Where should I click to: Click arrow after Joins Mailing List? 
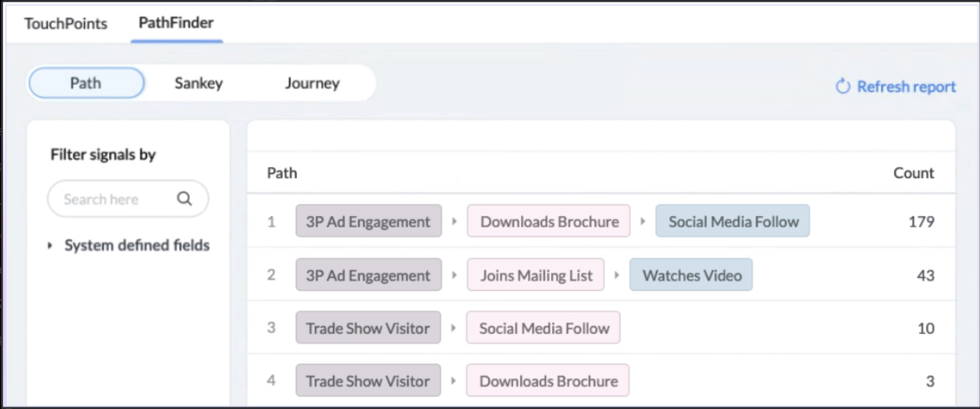point(617,275)
